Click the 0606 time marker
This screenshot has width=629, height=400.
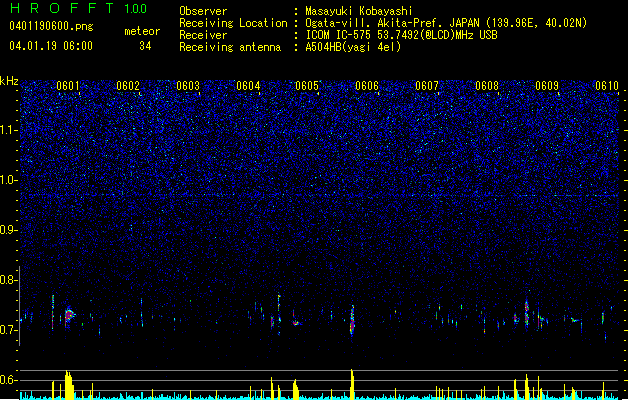pos(367,86)
